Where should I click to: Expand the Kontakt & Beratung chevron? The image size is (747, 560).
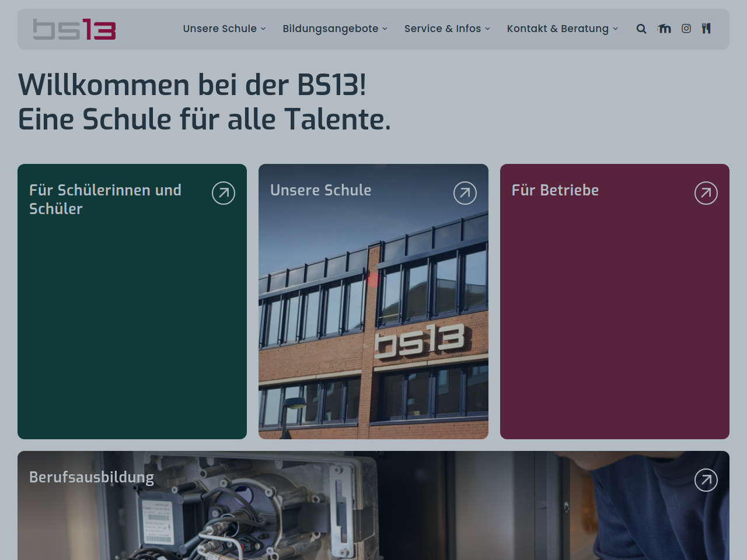click(616, 29)
